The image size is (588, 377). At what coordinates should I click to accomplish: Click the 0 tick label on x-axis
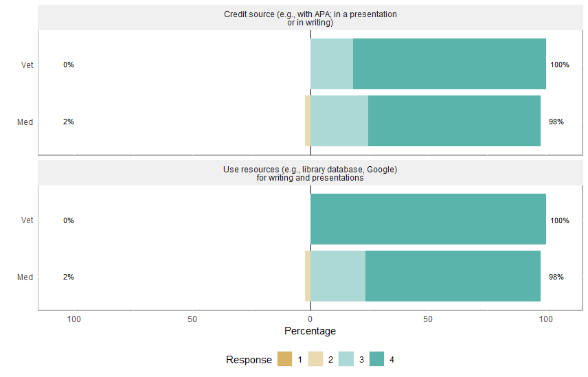click(x=310, y=319)
